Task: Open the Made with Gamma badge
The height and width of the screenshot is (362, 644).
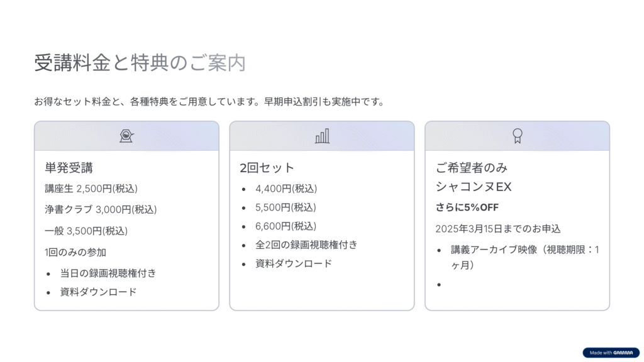Action: pyautogui.click(x=611, y=353)
